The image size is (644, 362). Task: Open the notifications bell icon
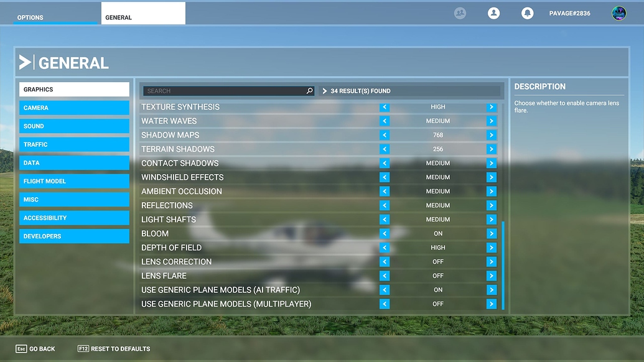tap(527, 12)
